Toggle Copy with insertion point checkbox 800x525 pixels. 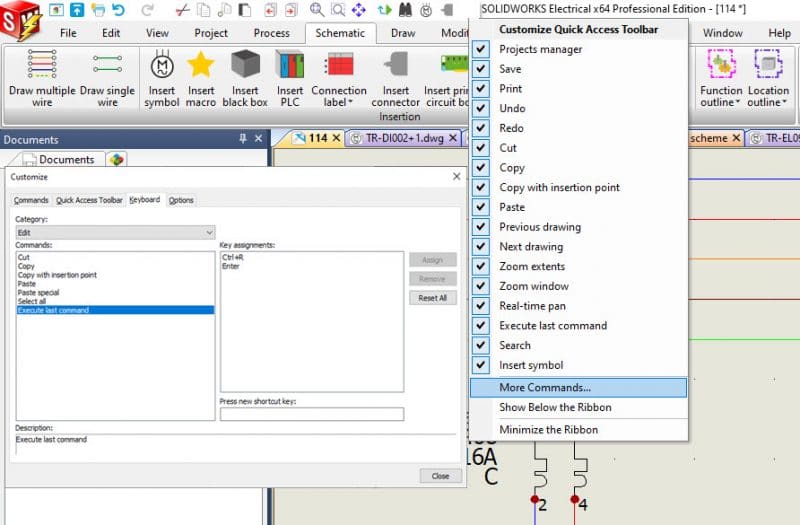[x=481, y=187]
